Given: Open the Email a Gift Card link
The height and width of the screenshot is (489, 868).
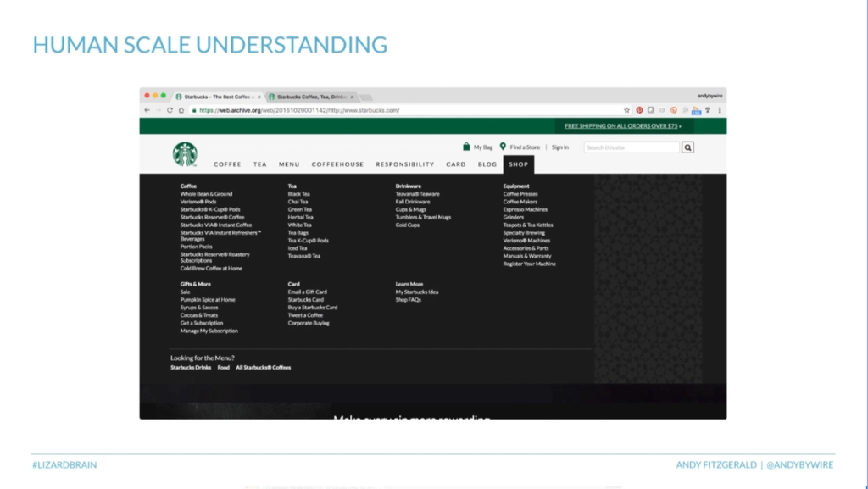Looking at the screenshot, I should tap(307, 292).
